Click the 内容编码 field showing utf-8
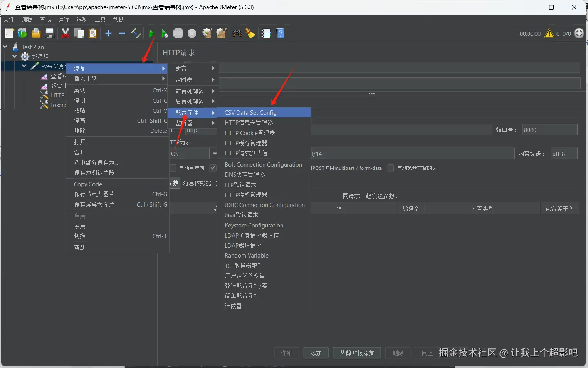588x368 pixels. click(x=564, y=154)
